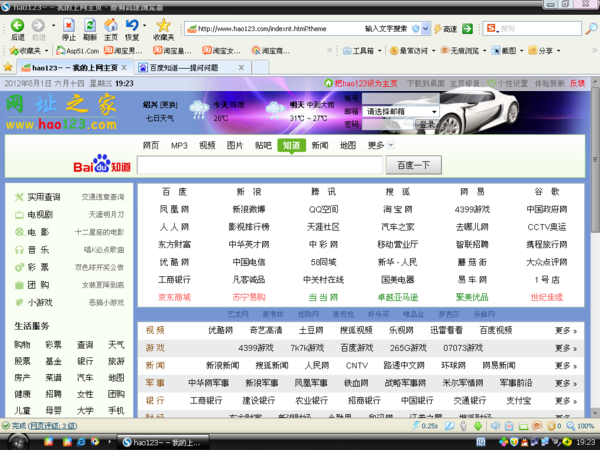
Task: Close the hao123 tab
Action: [124, 67]
